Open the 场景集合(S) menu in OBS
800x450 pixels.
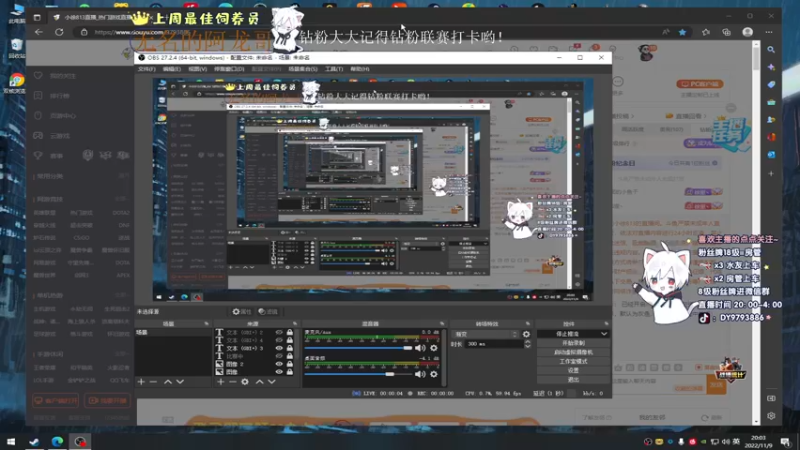point(303,69)
